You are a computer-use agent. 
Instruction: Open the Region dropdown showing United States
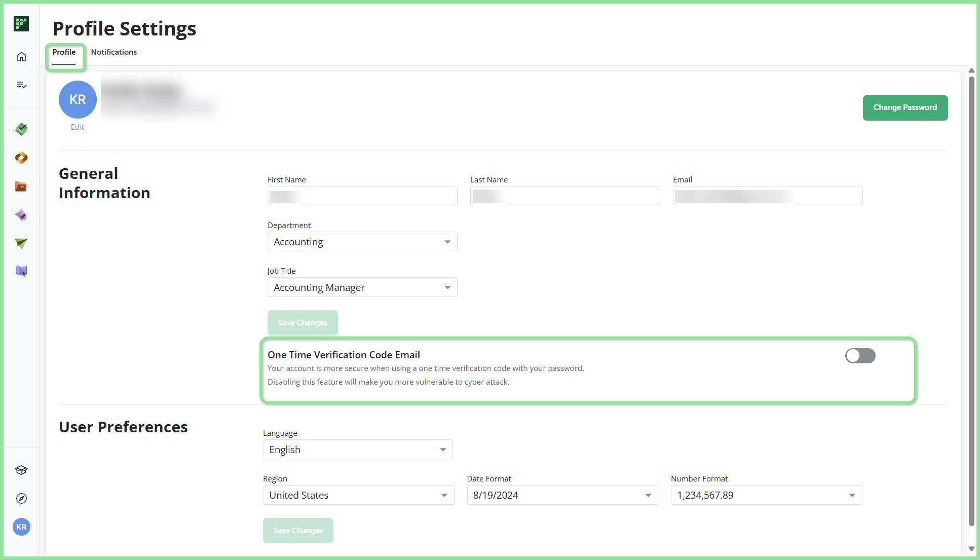pos(358,495)
